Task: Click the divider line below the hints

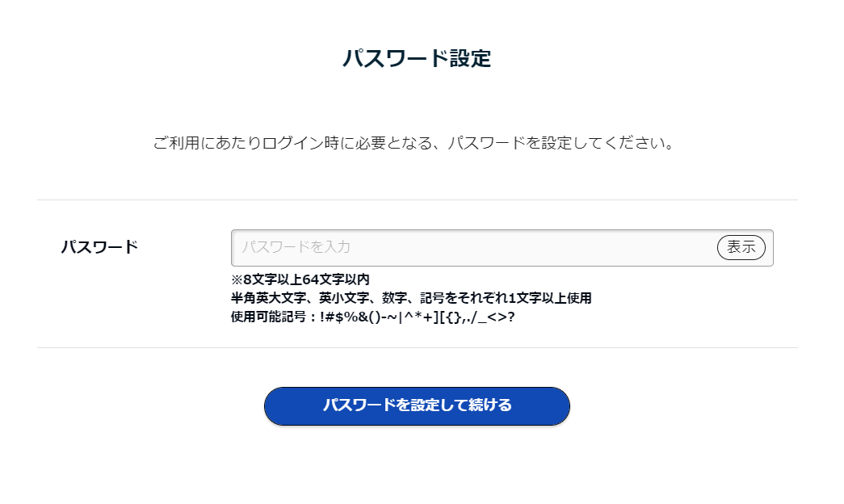Action: (417, 348)
